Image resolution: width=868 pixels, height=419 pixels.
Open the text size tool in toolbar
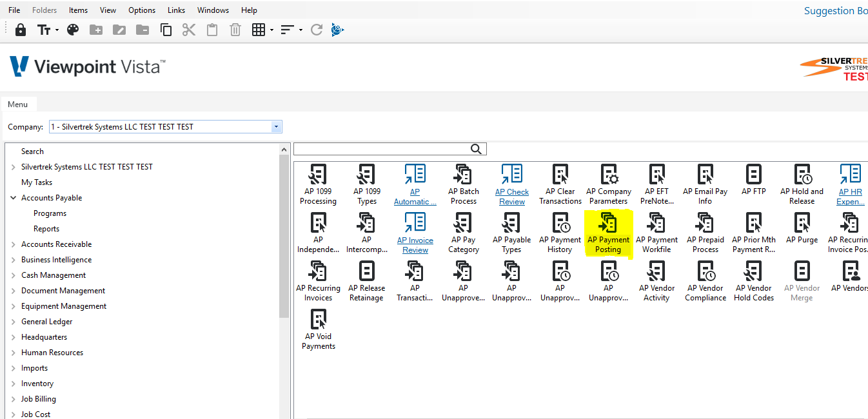pos(44,30)
